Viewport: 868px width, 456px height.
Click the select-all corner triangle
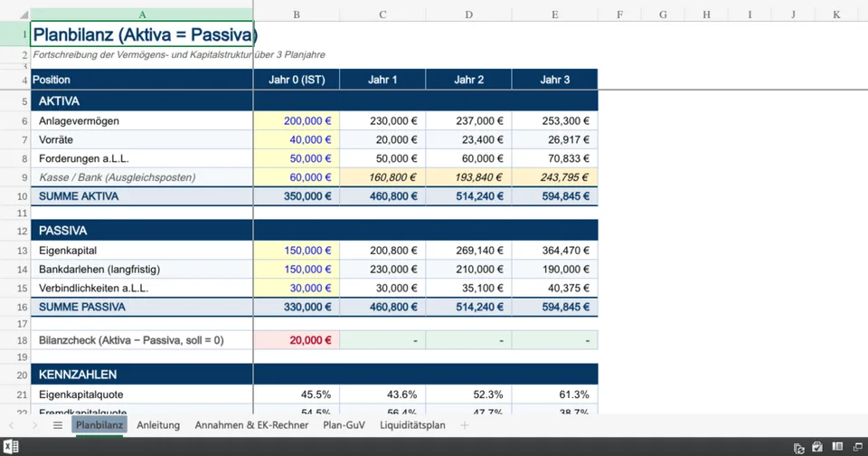(x=24, y=15)
